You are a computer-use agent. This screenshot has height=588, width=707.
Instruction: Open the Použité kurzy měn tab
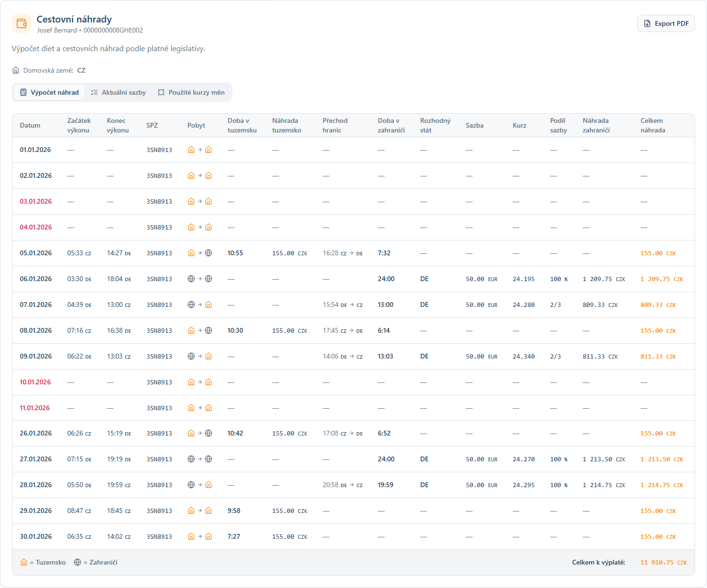click(x=191, y=92)
